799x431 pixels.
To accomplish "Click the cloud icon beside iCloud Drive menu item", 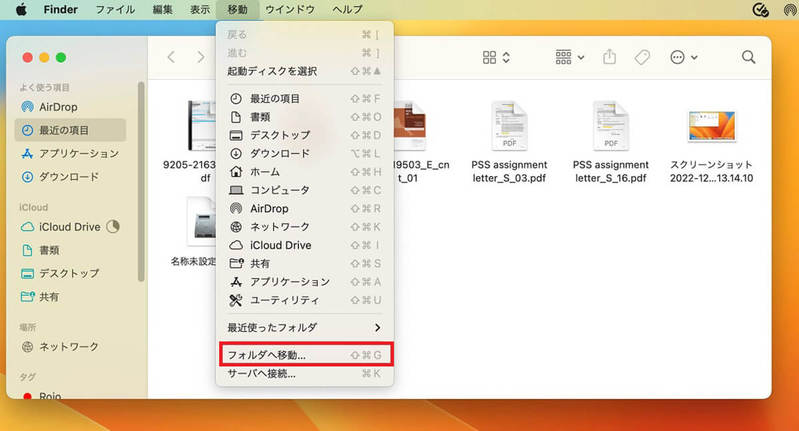I will (x=235, y=246).
